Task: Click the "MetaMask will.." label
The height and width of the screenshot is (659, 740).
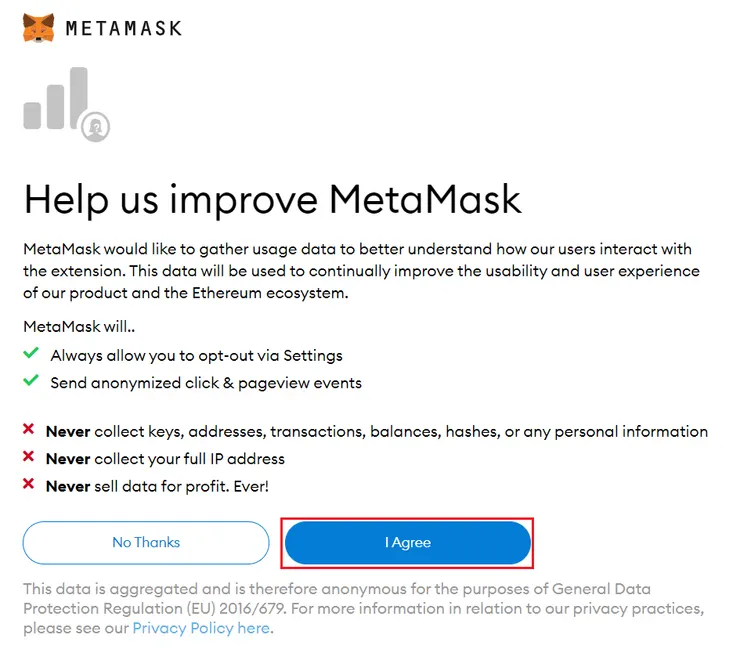Action: [77, 327]
